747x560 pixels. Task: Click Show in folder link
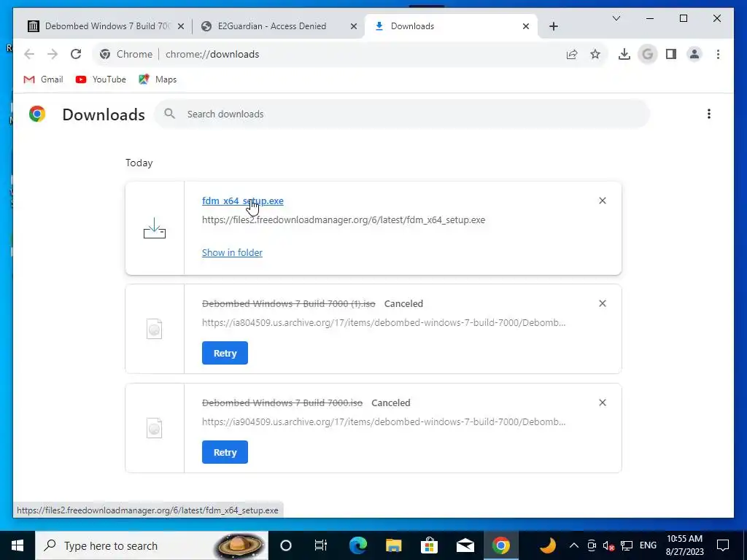pyautogui.click(x=232, y=253)
